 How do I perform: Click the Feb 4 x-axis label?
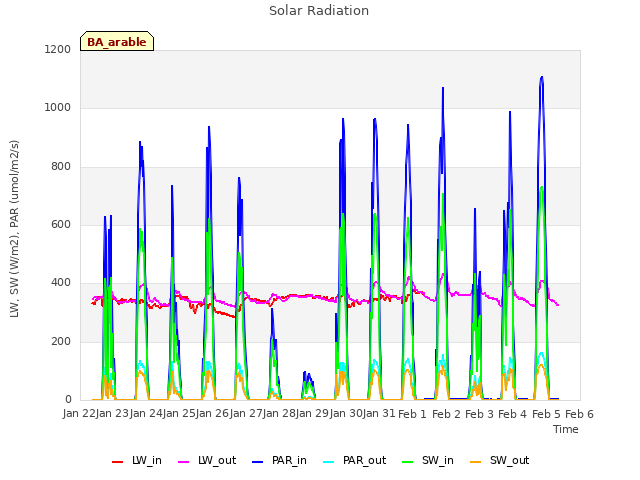click(513, 414)
